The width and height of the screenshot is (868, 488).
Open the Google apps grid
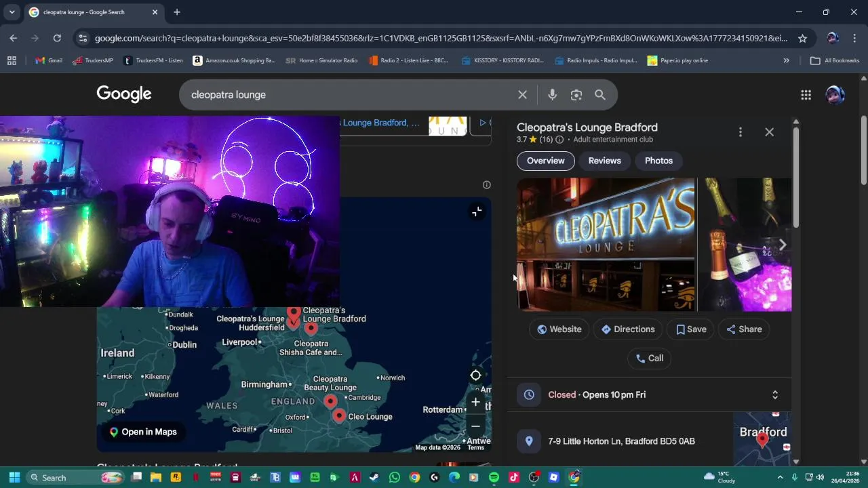click(x=806, y=95)
